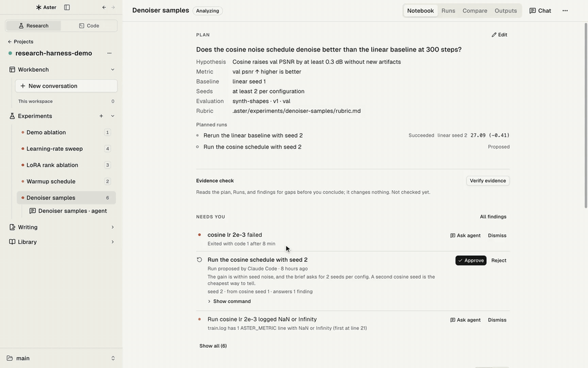Image resolution: width=588 pixels, height=368 pixels.
Task: Open the main branch selector
Action: point(61,358)
